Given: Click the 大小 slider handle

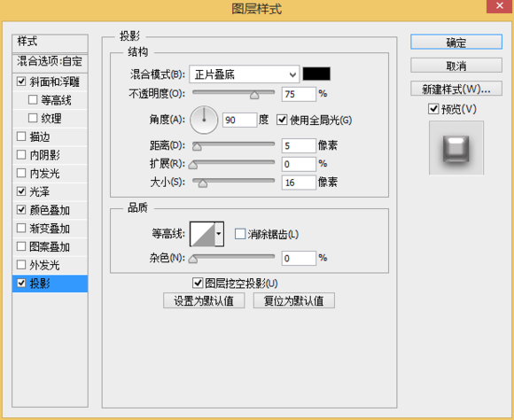Looking at the screenshot, I should coord(203,183).
